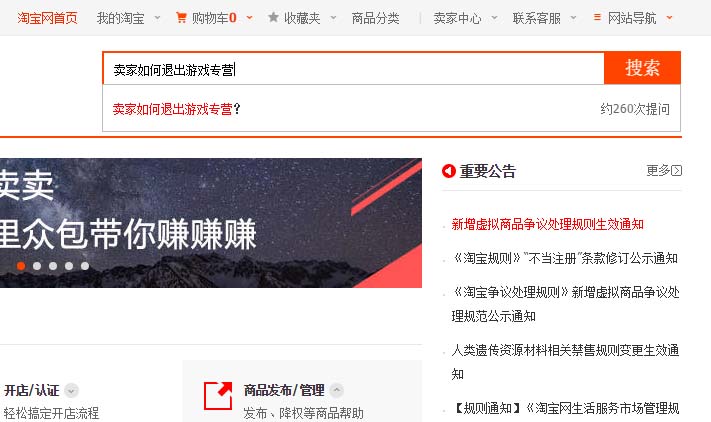This screenshot has width=711, height=422.
Task: Select the first banner carousel dot
Action: (x=21, y=266)
